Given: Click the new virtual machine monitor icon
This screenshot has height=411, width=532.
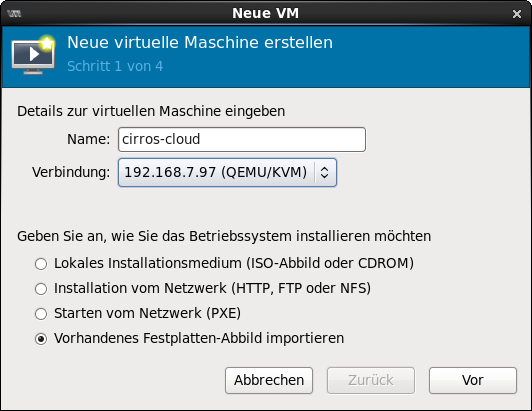Looking at the screenshot, I should (34, 55).
